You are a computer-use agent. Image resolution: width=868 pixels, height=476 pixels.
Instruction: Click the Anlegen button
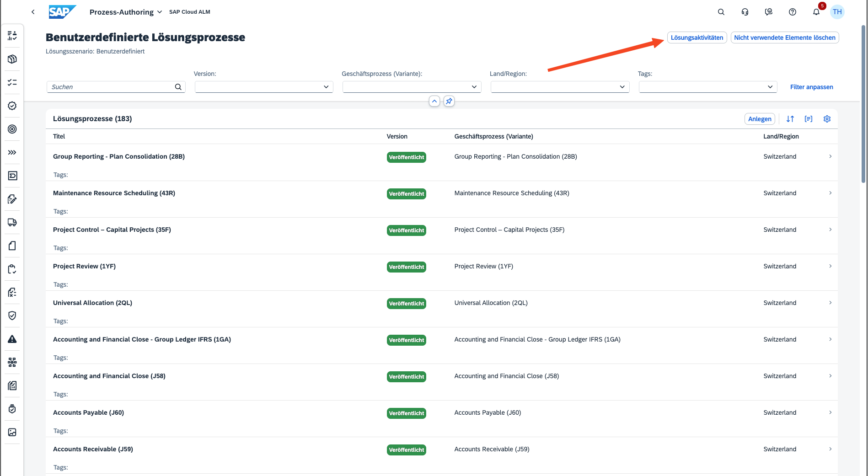(x=760, y=119)
